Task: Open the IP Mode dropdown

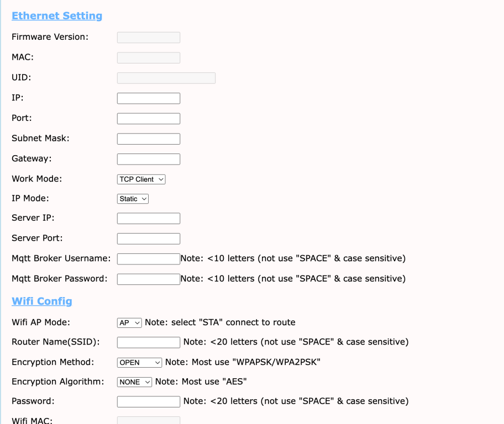Action: (x=133, y=199)
